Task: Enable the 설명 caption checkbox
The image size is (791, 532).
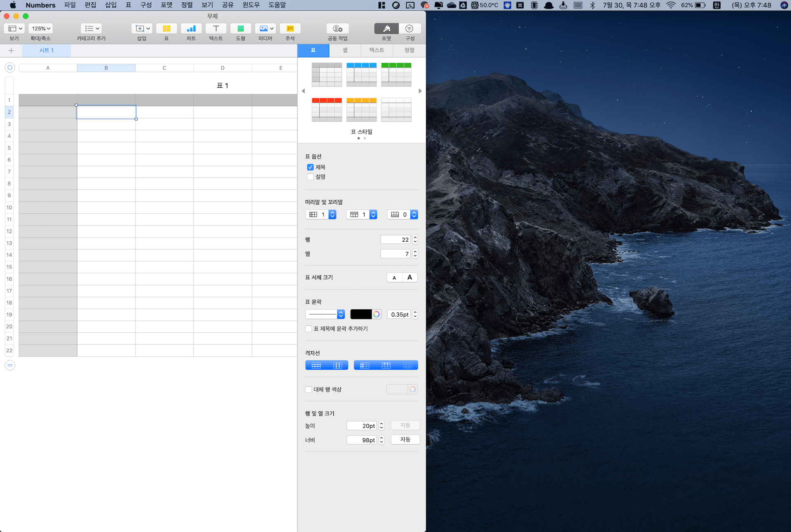Action: (x=310, y=177)
